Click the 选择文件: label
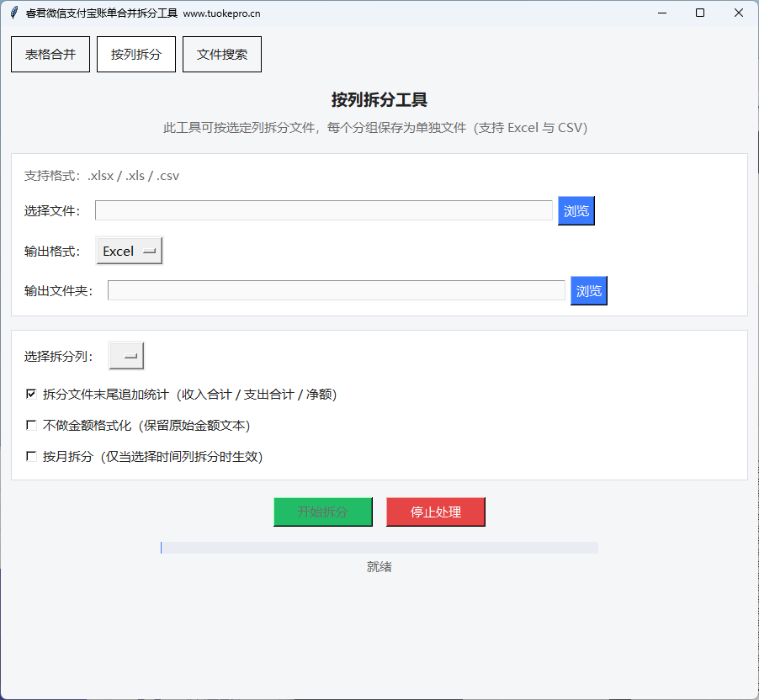The width and height of the screenshot is (759, 700). pyautogui.click(x=52, y=211)
